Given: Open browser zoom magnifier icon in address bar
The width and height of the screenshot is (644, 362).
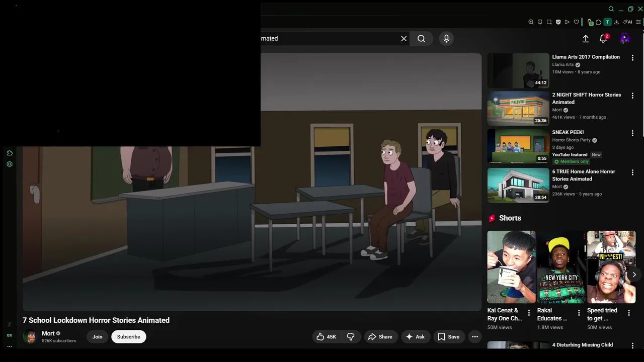Looking at the screenshot, I should (x=531, y=22).
